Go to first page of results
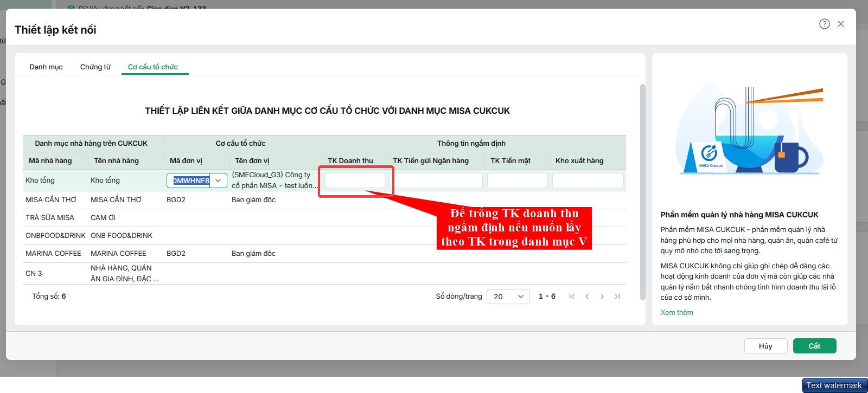 tap(572, 297)
